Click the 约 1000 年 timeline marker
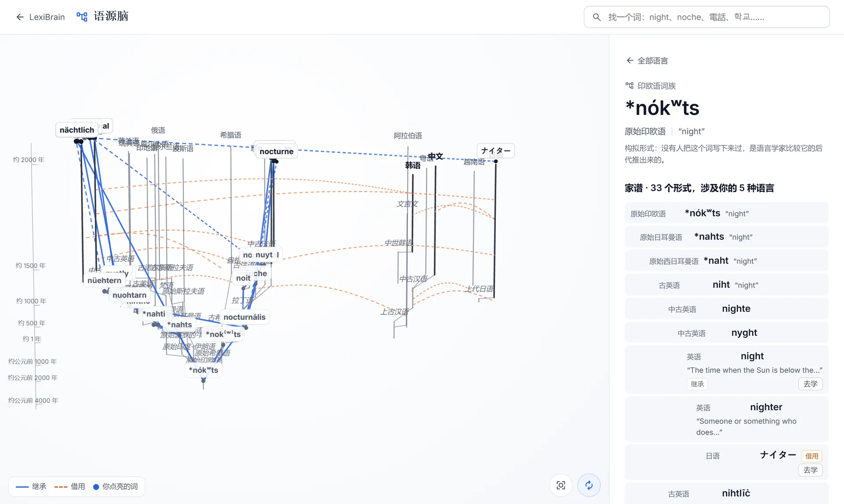This screenshot has height=504, width=844. click(x=31, y=301)
